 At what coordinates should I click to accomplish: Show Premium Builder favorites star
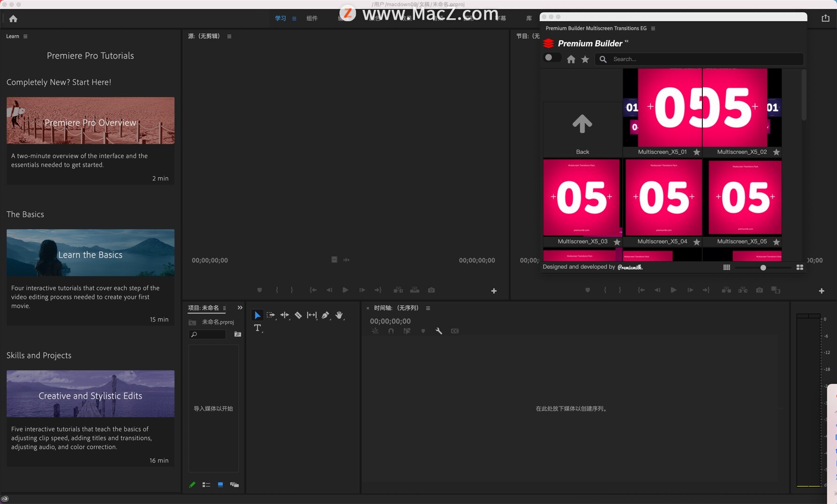point(585,59)
